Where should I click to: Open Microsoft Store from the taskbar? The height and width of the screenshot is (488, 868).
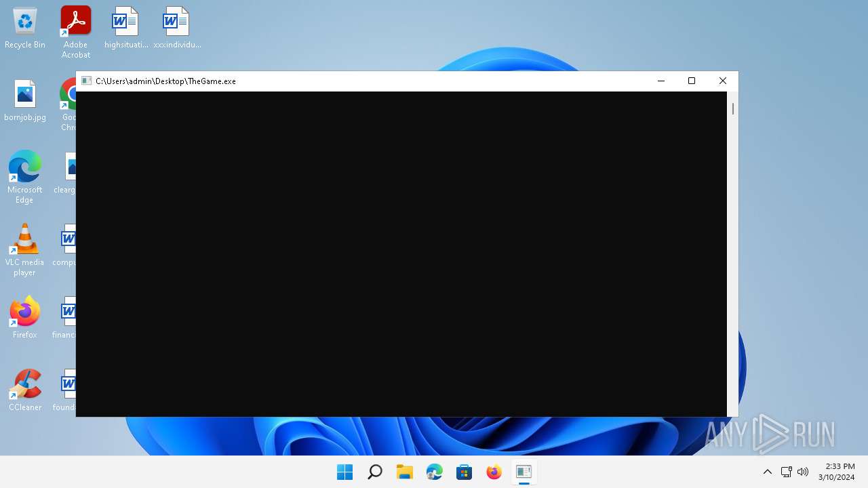tap(465, 472)
